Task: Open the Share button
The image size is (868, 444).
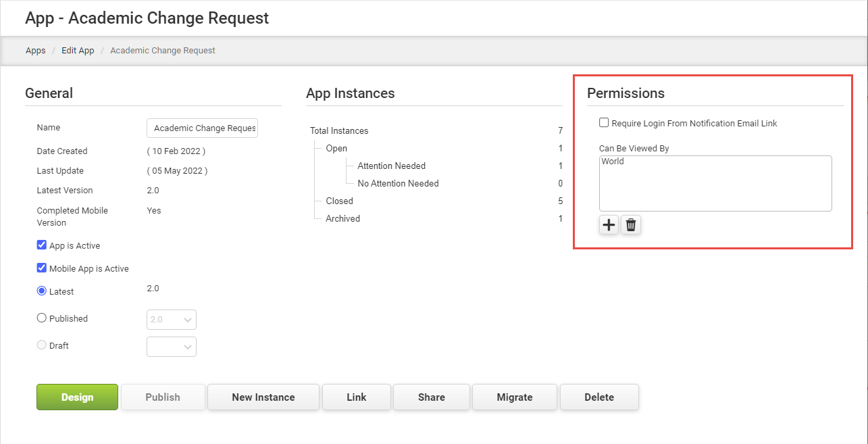Action: [432, 397]
